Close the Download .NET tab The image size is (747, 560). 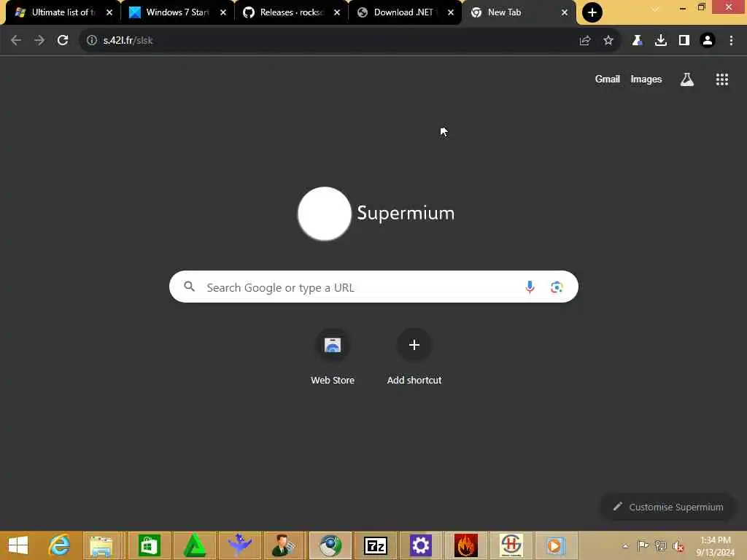tap(451, 12)
